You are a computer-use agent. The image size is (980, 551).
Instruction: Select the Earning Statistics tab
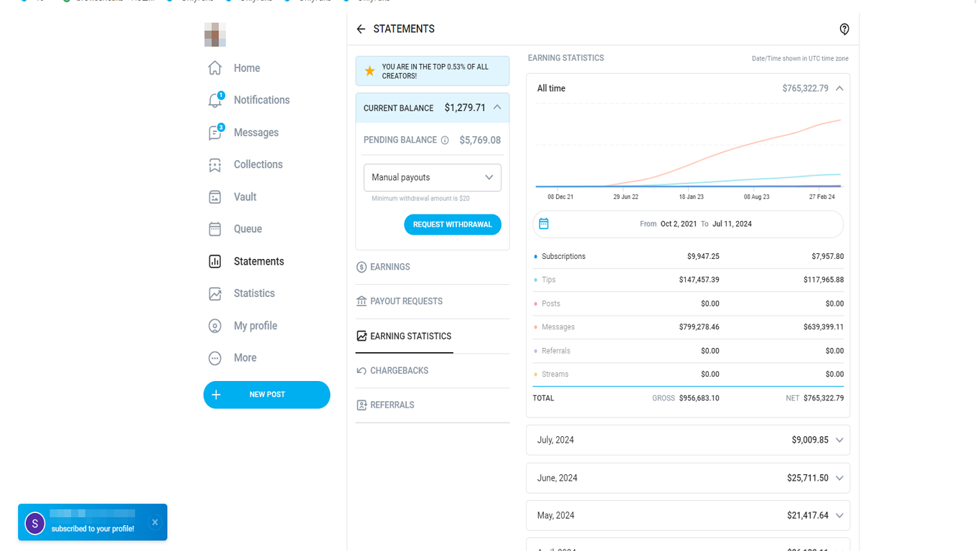tap(433, 336)
